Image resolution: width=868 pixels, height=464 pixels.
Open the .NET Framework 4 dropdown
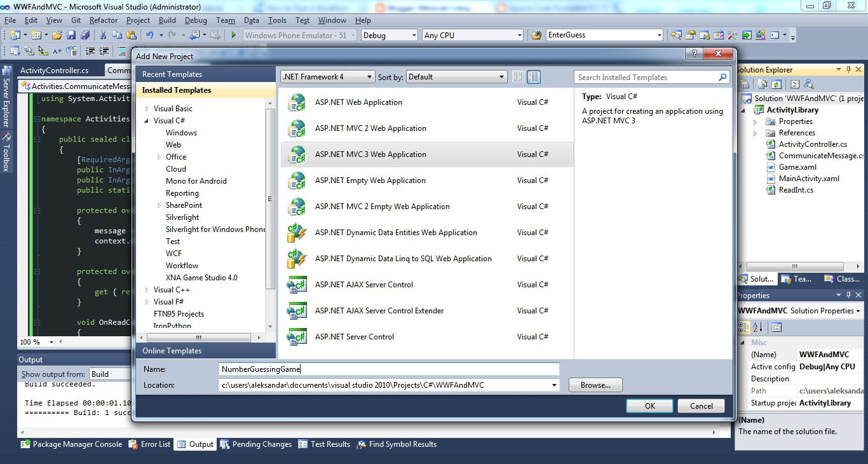(x=327, y=77)
